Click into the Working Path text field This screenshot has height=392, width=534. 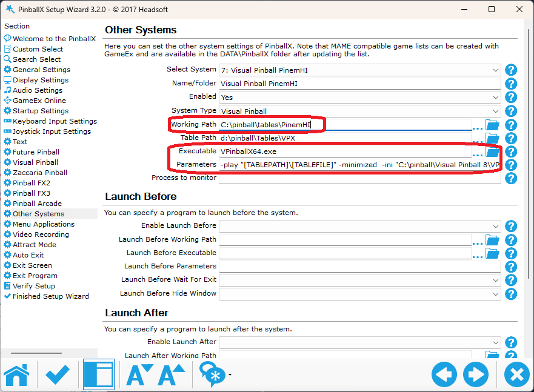(345, 125)
